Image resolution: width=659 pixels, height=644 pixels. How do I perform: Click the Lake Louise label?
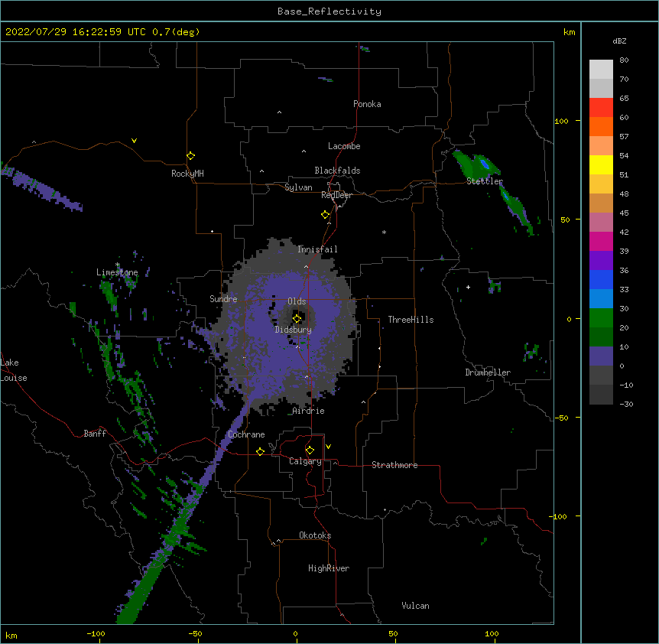click(x=13, y=370)
